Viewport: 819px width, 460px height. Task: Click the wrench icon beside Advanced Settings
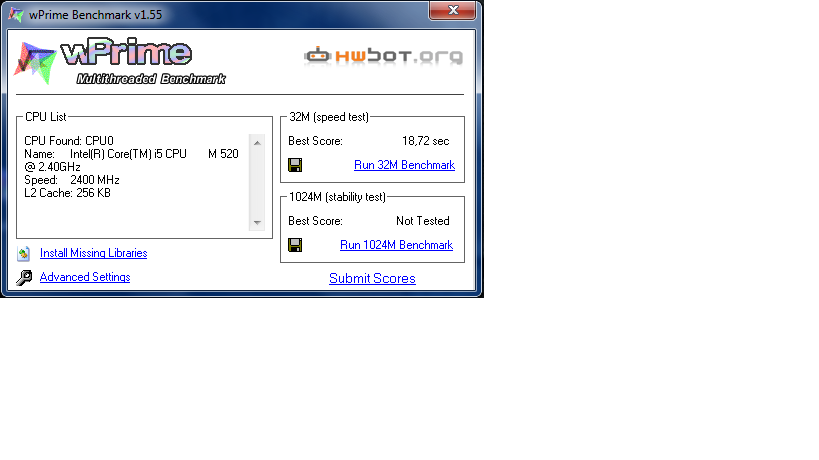tap(24, 277)
